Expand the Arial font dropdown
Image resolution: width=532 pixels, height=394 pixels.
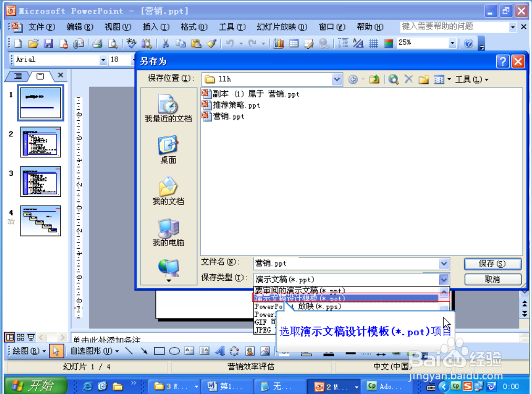[103, 60]
